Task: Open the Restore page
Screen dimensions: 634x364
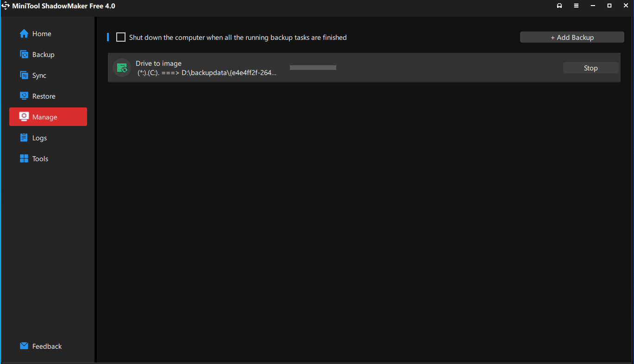Action: [x=44, y=96]
